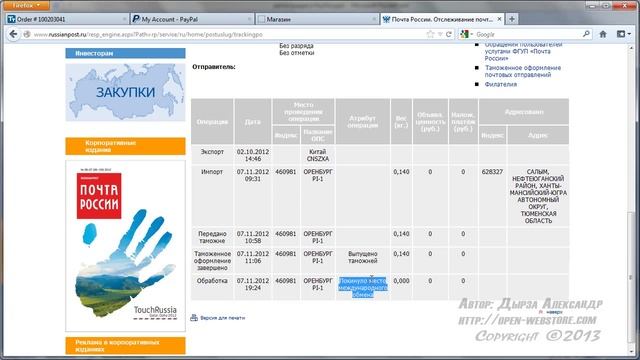Click the search magnifier icon
Image resolution: width=640 pixels, height=360 pixels.
(586, 34)
